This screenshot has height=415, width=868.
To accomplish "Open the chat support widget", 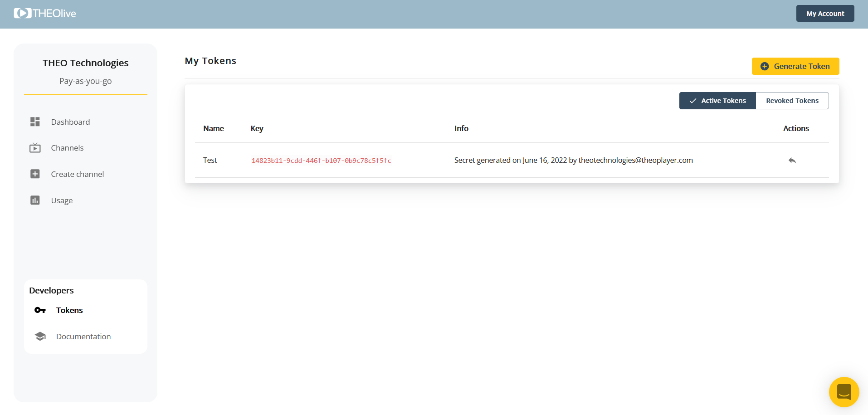I will [x=844, y=392].
